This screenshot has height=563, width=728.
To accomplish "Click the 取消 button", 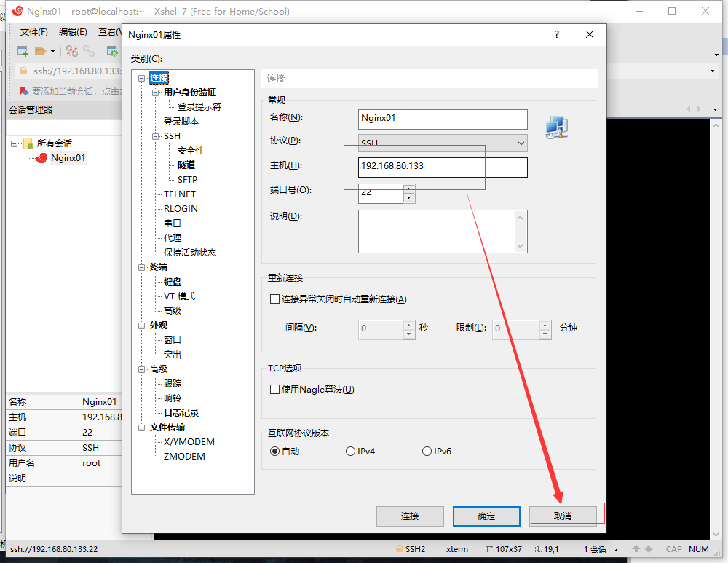I will [x=563, y=516].
